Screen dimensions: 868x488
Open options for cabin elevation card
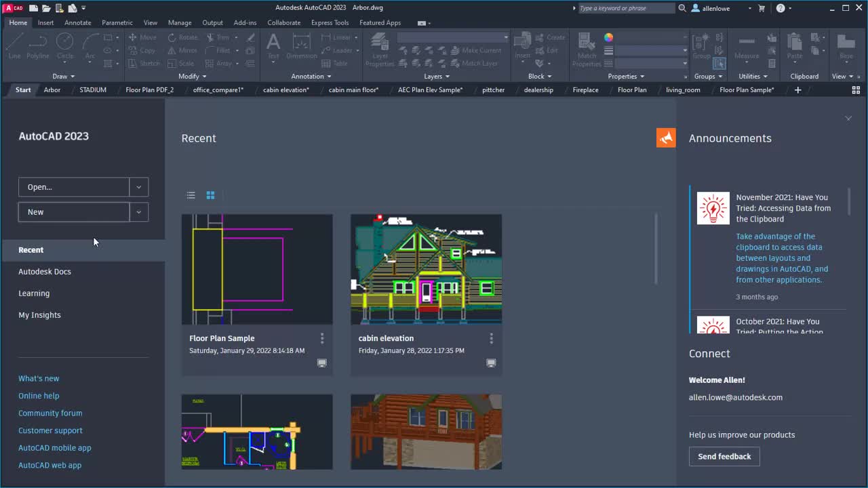click(492, 338)
